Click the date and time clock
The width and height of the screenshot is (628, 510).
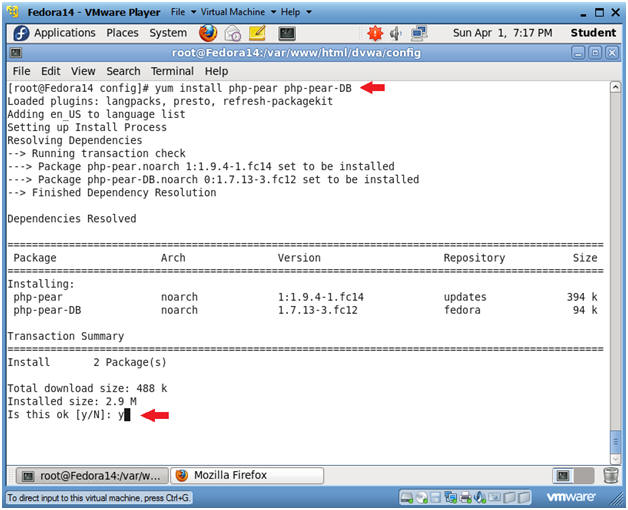pos(502,33)
